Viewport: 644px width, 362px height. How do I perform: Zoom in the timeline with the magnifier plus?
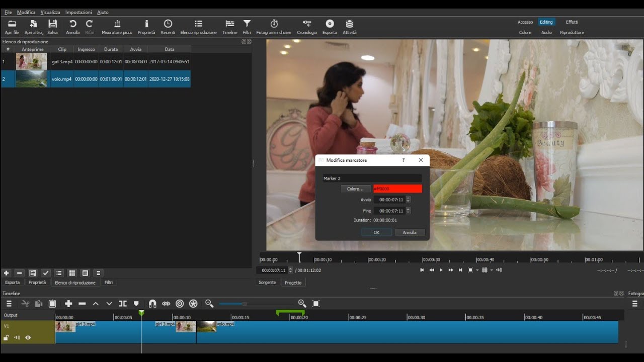coord(302,304)
